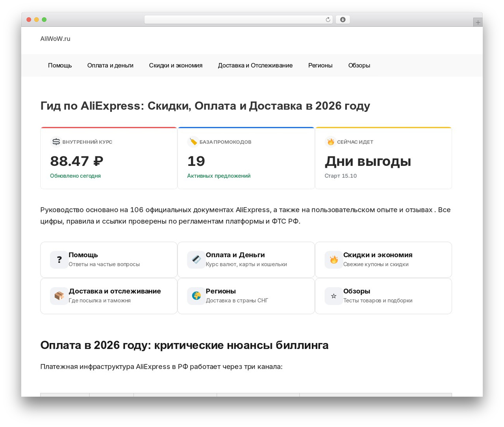Click the tag icon beside База промокодов

point(193,142)
